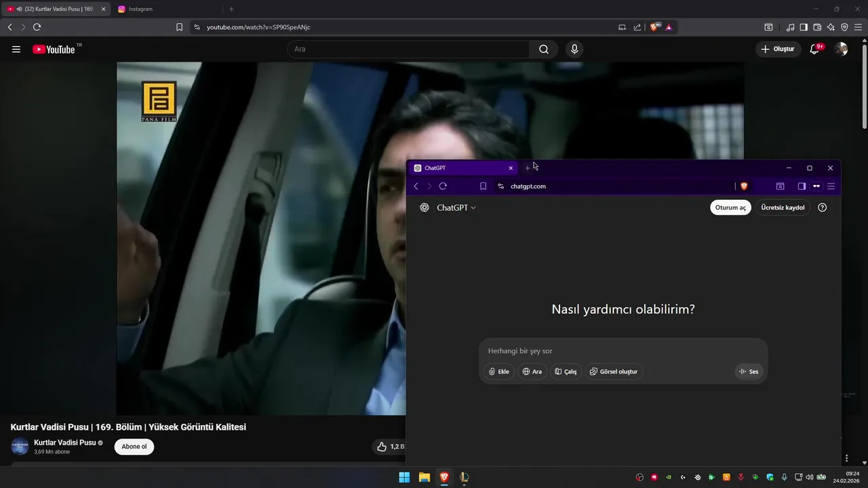
Task: Expand the ChatGPT model dropdown
Action: [456, 207]
